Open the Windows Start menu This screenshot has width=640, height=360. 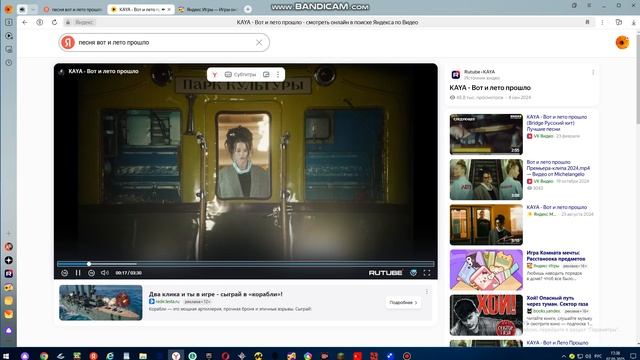tap(6, 356)
